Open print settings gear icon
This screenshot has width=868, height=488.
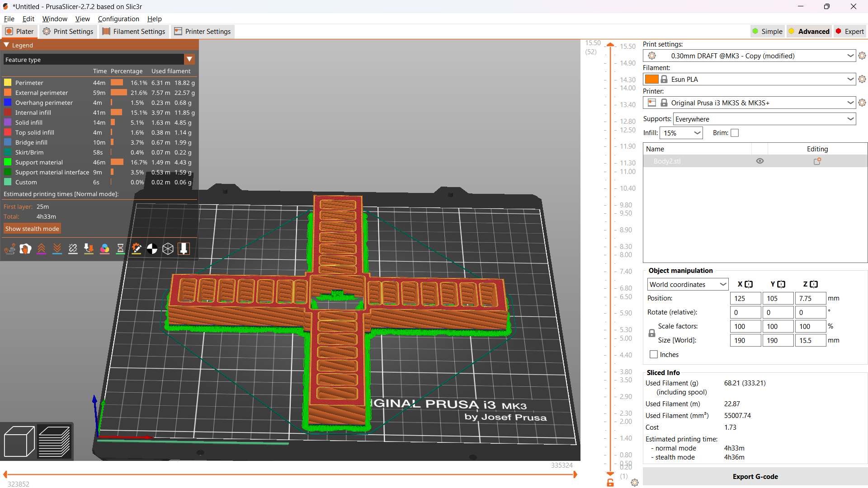(862, 56)
